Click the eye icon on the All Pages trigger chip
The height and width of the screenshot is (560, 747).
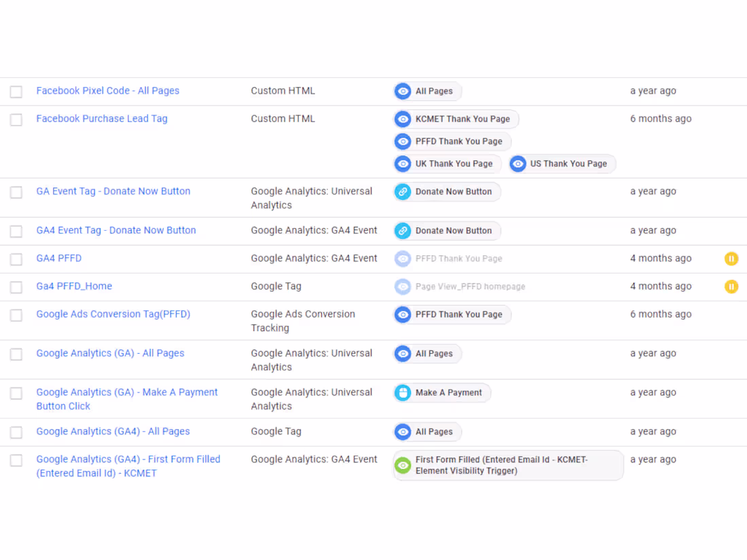coord(403,91)
